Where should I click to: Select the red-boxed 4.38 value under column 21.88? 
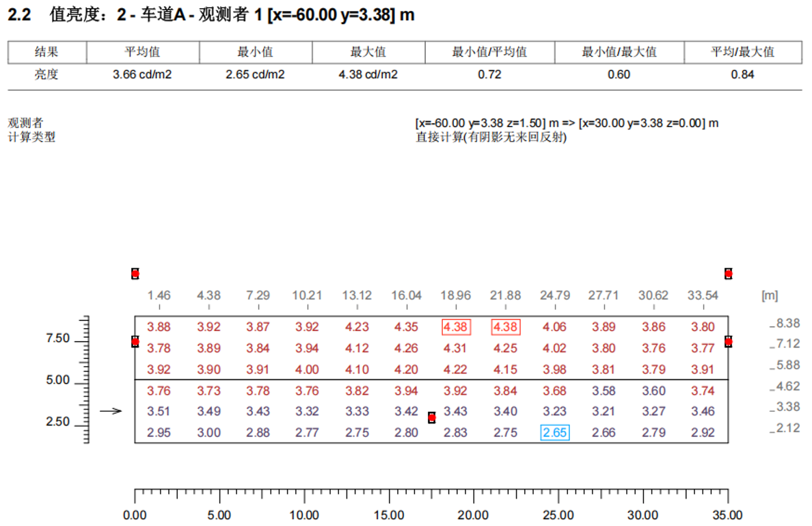point(505,327)
